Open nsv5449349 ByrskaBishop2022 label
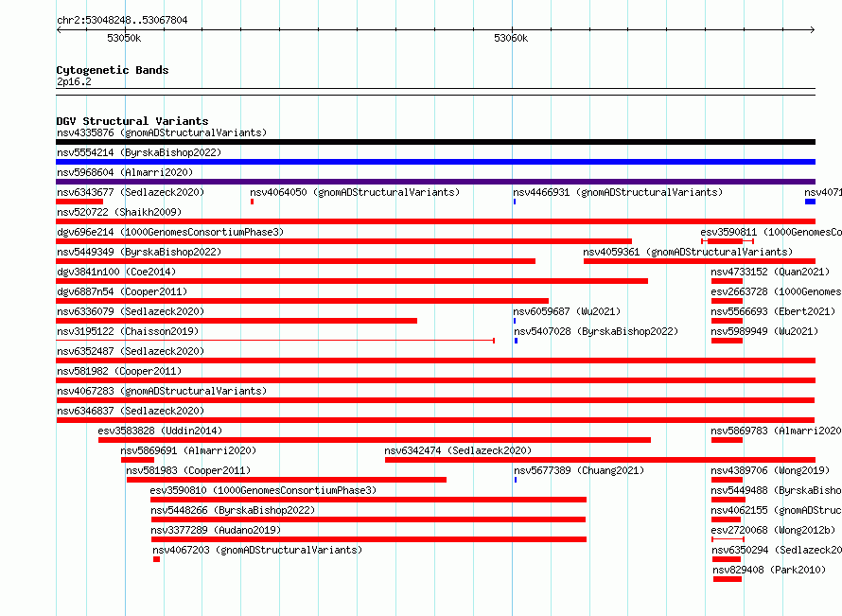 coord(139,252)
